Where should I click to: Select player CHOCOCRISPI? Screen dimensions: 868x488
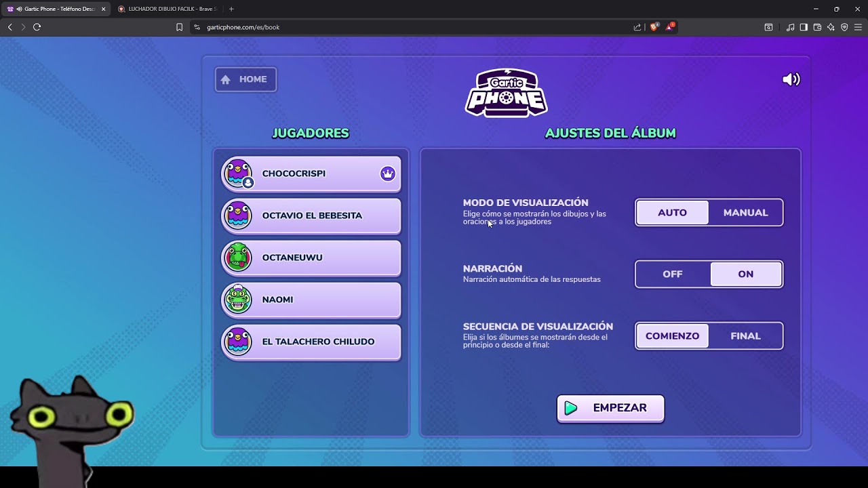[311, 174]
